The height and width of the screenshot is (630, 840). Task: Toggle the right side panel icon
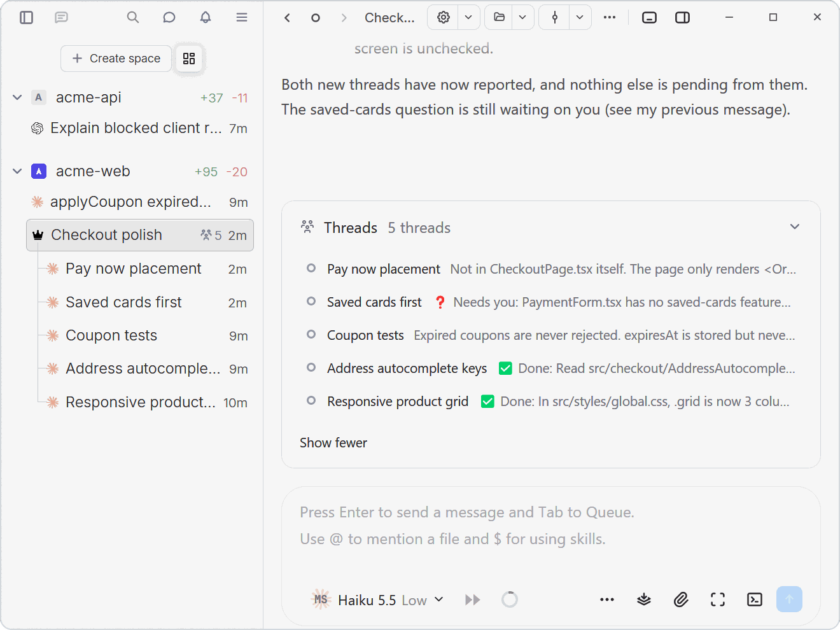coord(683,17)
